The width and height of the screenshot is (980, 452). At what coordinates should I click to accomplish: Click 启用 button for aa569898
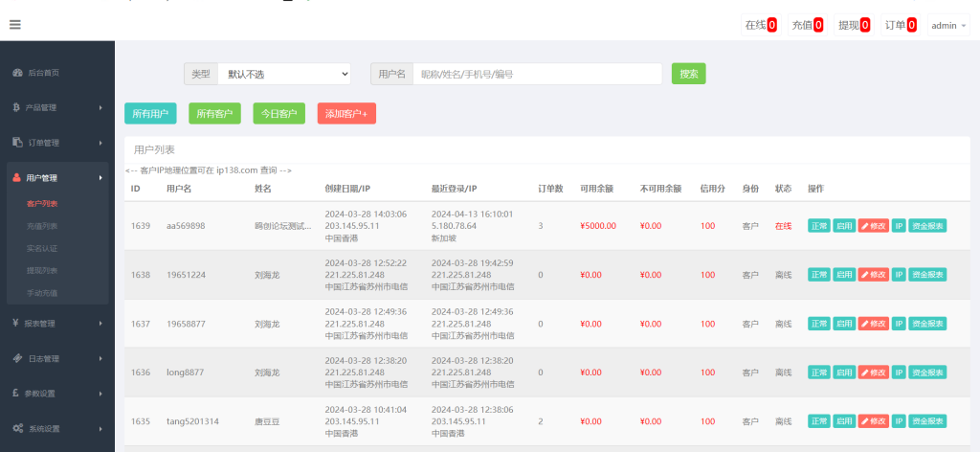tap(844, 226)
